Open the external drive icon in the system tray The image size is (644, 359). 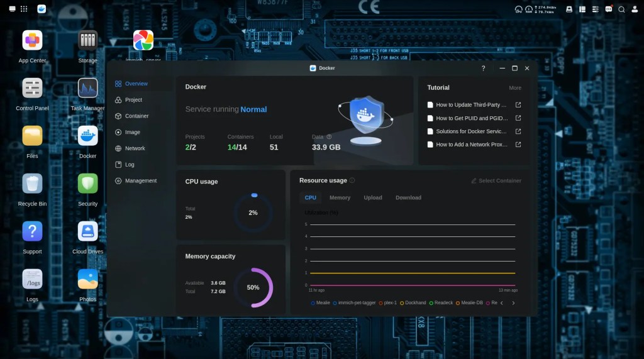point(569,9)
